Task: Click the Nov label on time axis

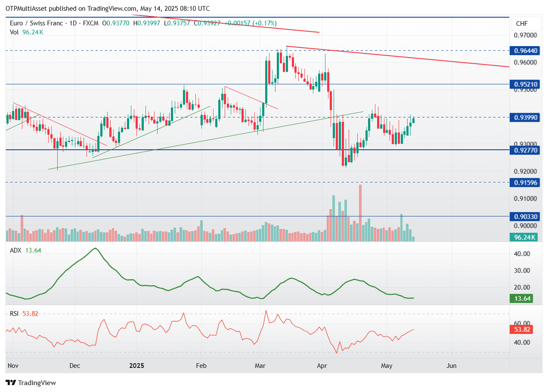Action: click(13, 366)
